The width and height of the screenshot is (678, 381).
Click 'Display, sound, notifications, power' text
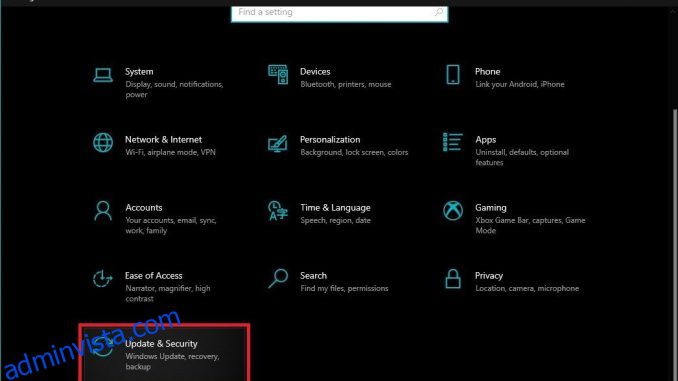174,89
